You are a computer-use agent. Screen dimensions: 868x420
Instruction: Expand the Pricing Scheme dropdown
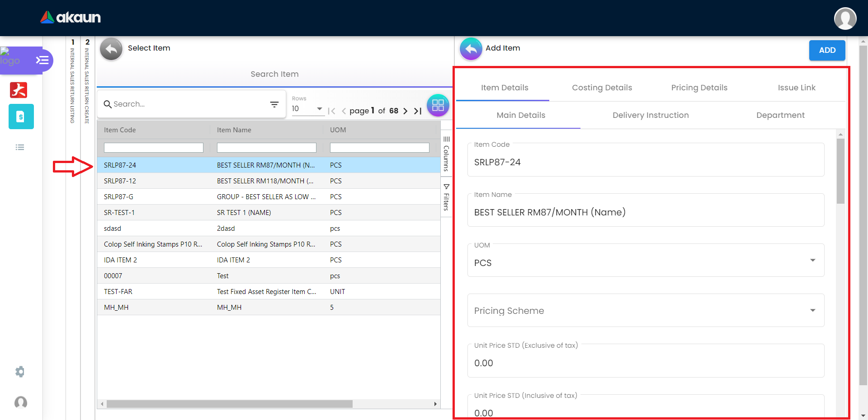point(812,311)
